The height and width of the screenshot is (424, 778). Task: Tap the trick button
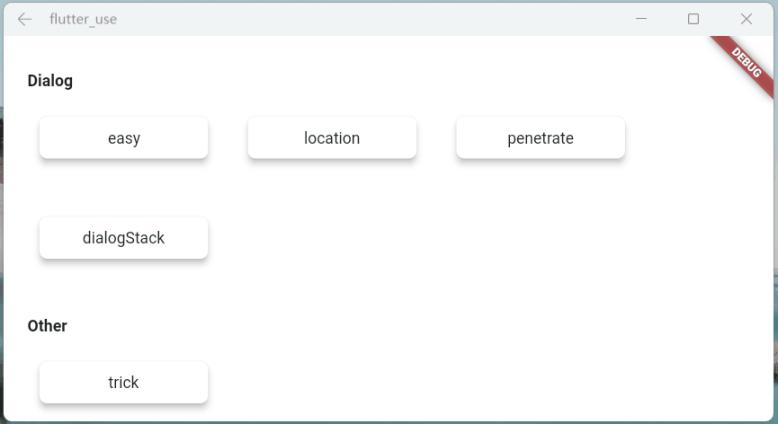(124, 382)
